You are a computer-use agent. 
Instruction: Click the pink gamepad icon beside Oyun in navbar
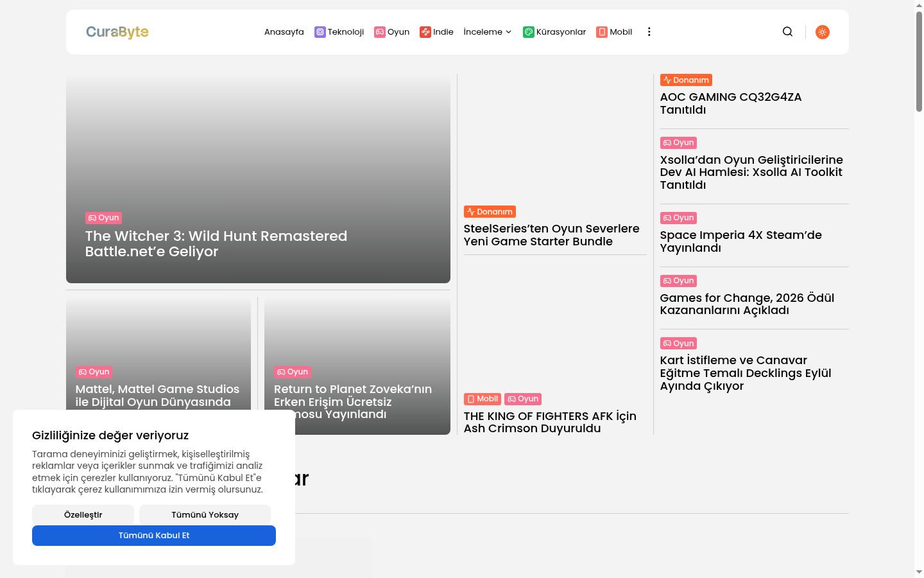(380, 32)
